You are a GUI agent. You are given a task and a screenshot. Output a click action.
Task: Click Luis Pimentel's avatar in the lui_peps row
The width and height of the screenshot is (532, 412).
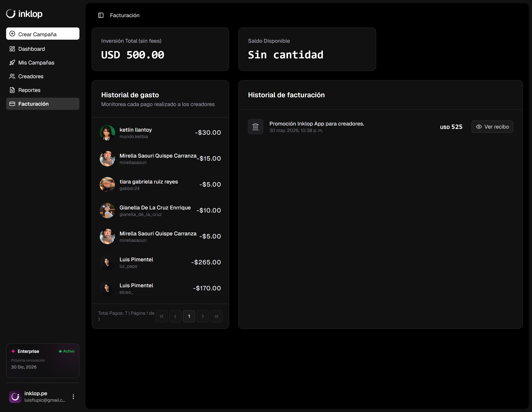click(107, 262)
